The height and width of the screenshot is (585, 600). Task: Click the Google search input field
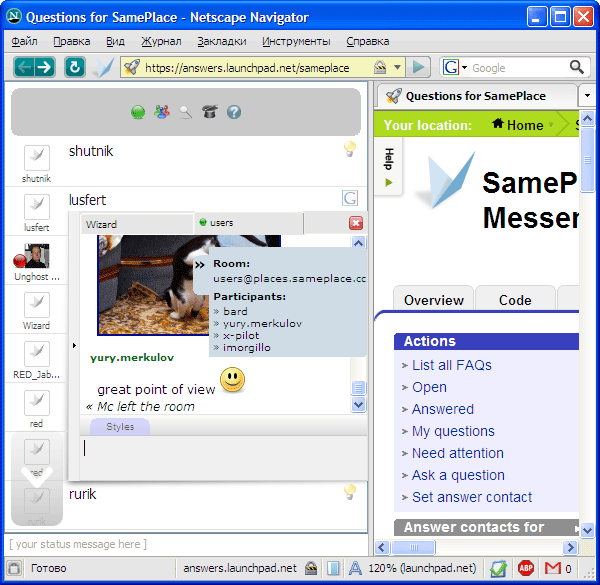(519, 68)
